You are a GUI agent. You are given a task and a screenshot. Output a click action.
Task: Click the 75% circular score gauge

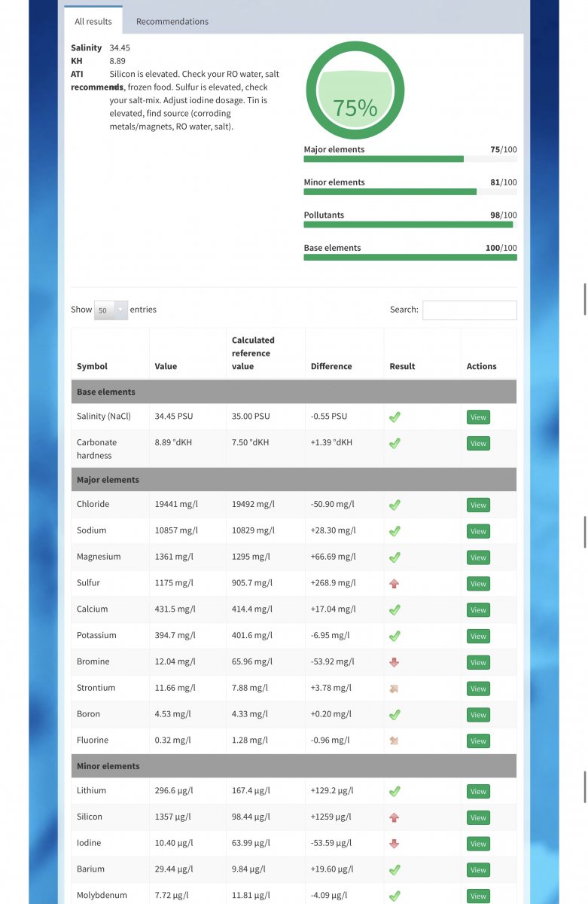pos(355,90)
